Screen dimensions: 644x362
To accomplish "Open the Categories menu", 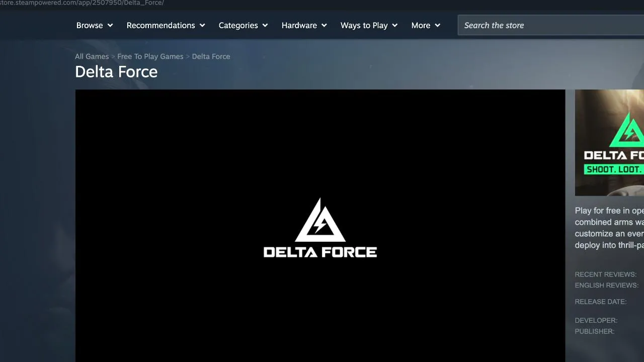I will point(244,25).
